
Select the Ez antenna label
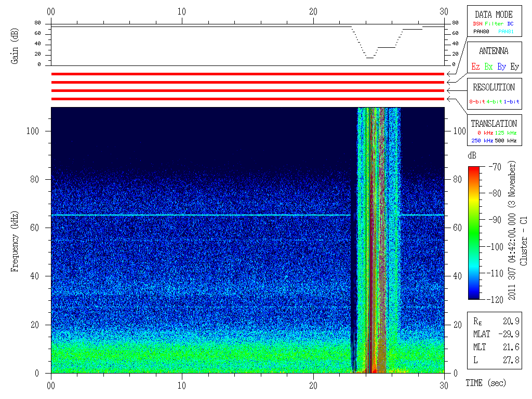475,66
